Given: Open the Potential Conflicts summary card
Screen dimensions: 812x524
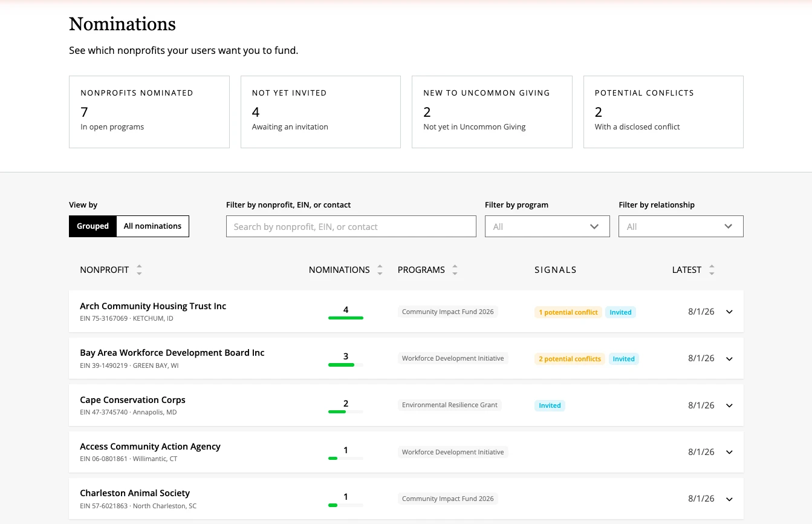Looking at the screenshot, I should [x=663, y=112].
